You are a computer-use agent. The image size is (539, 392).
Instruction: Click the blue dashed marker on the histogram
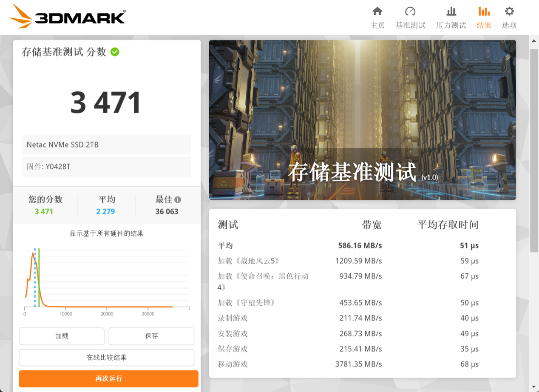[x=35, y=276]
